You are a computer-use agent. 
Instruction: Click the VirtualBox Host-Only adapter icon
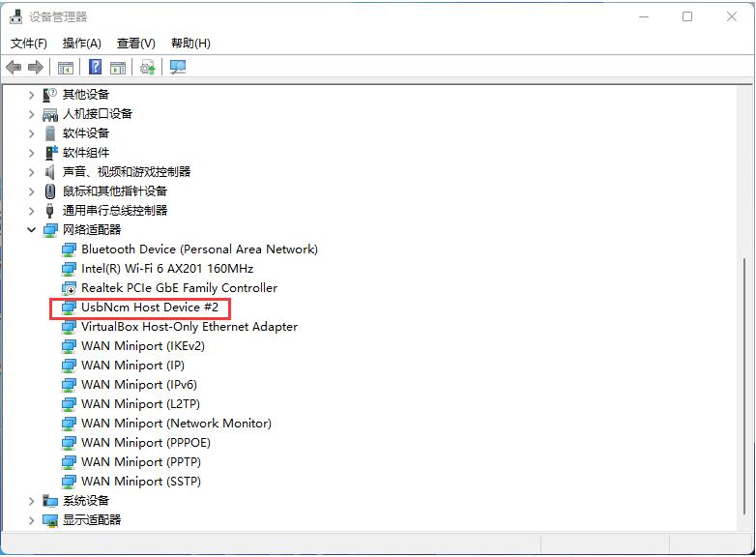pyautogui.click(x=69, y=327)
